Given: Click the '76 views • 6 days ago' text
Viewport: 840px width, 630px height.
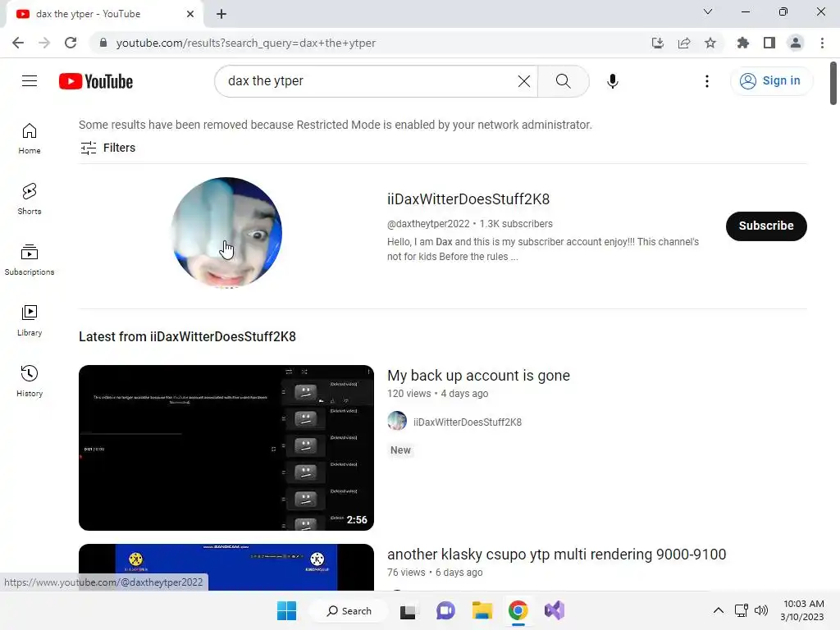Looking at the screenshot, I should tap(435, 573).
